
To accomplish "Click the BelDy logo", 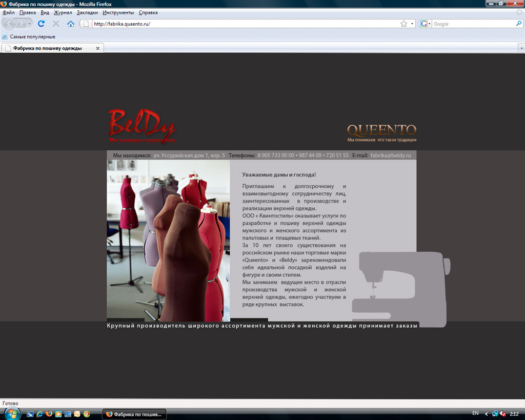I will tap(142, 126).
